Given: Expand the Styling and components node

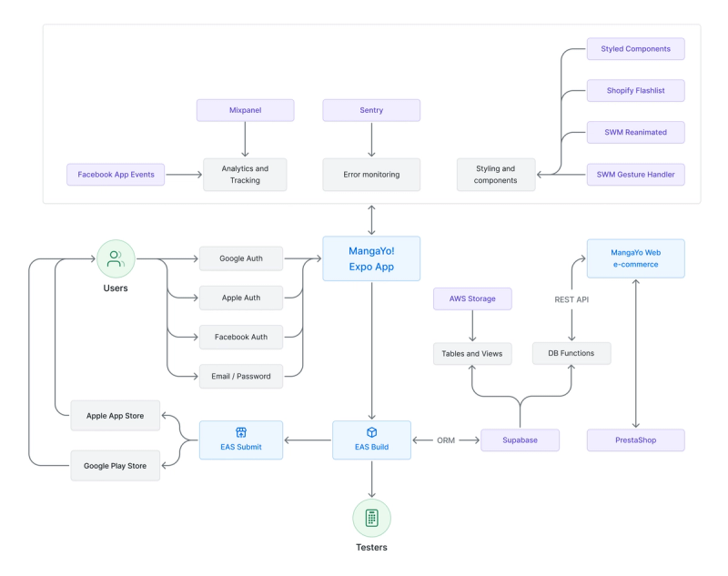Looking at the screenshot, I should click(x=496, y=174).
